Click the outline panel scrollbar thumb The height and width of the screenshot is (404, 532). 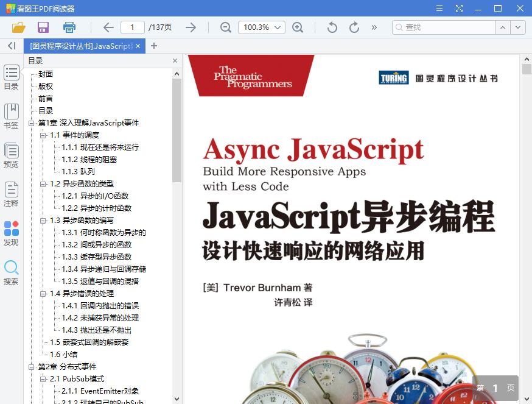(177, 130)
